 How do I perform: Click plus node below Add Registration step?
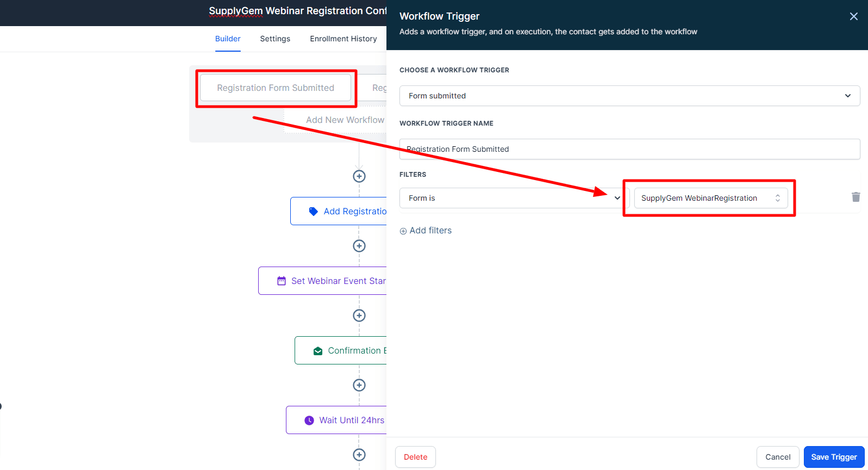click(x=359, y=246)
